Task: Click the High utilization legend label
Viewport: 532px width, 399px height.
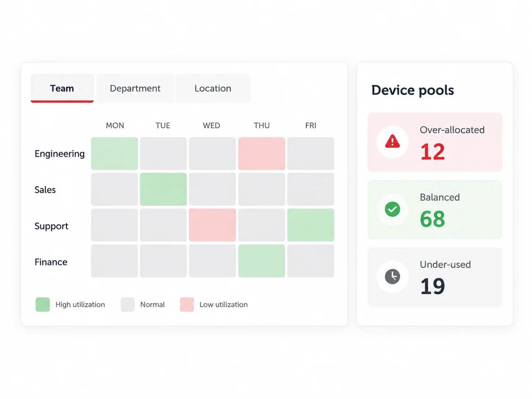Action: (x=80, y=305)
